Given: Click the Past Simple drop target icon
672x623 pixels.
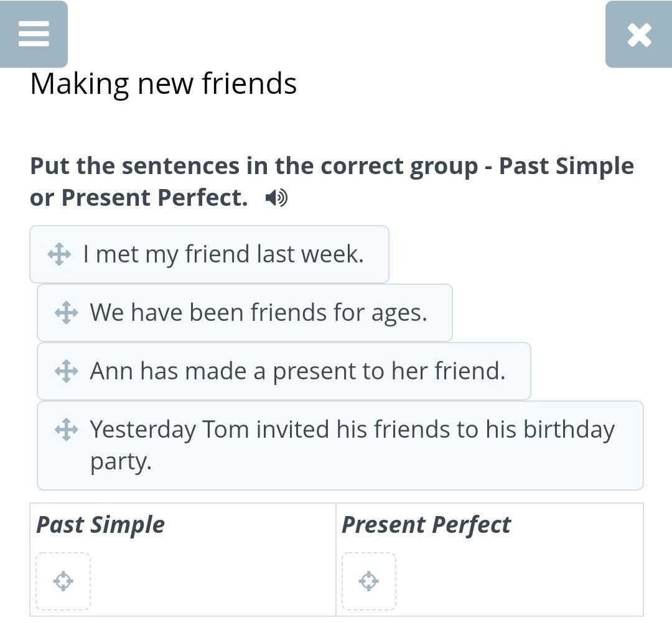Looking at the screenshot, I should click(x=63, y=581).
